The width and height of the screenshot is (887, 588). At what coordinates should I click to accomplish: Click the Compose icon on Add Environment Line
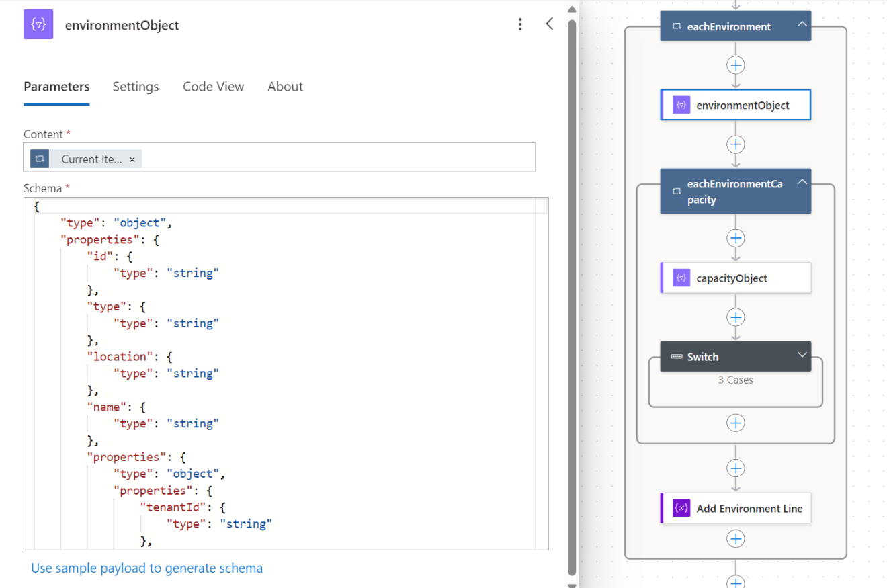pos(681,508)
